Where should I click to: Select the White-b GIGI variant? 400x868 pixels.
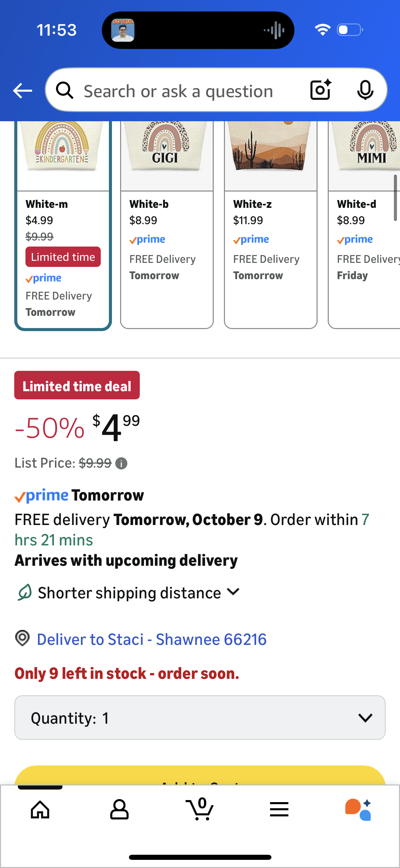pyautogui.click(x=167, y=224)
